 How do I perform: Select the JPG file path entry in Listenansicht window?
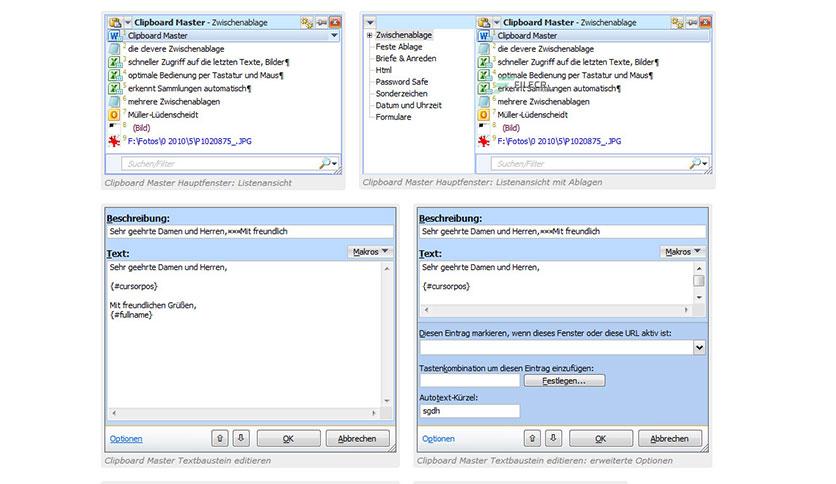(x=189, y=141)
